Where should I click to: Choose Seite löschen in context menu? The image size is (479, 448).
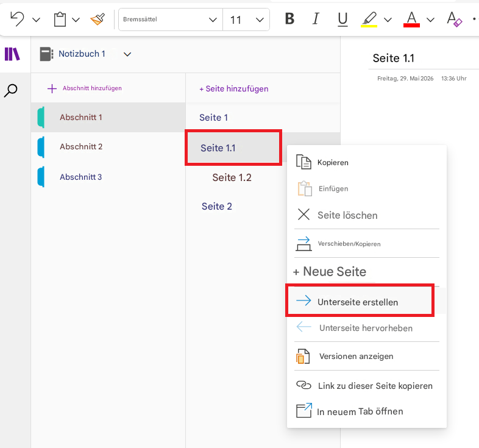pyautogui.click(x=367, y=215)
